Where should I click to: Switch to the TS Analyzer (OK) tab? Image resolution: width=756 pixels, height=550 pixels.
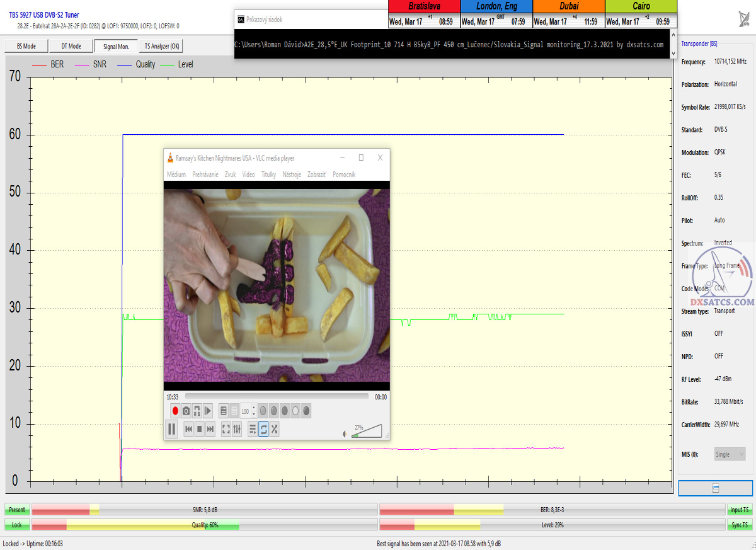pyautogui.click(x=161, y=46)
